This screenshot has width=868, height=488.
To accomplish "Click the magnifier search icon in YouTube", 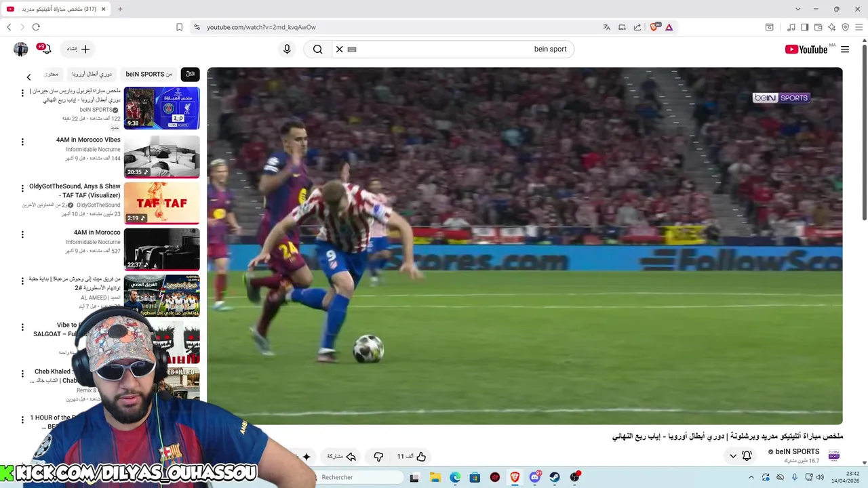I will [x=317, y=49].
